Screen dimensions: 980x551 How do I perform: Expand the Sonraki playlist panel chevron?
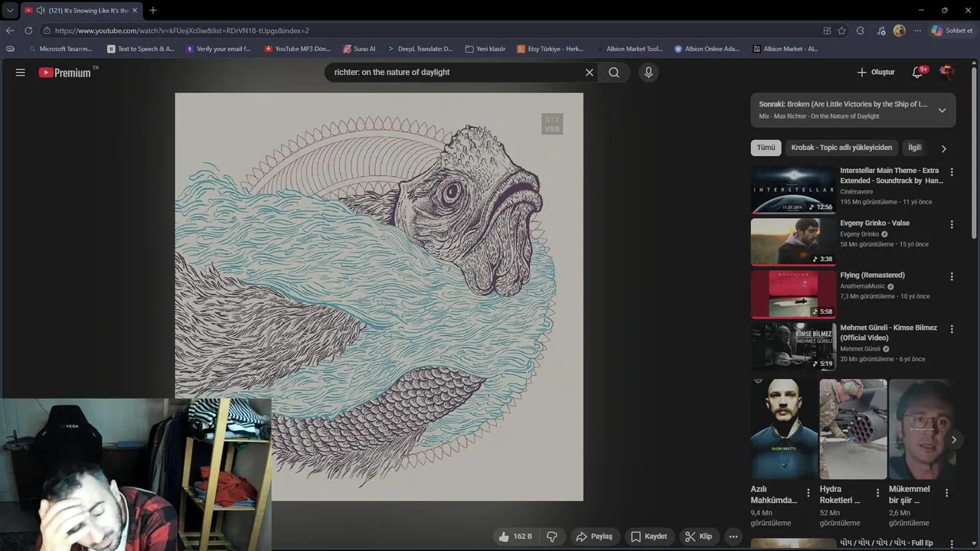pos(942,110)
